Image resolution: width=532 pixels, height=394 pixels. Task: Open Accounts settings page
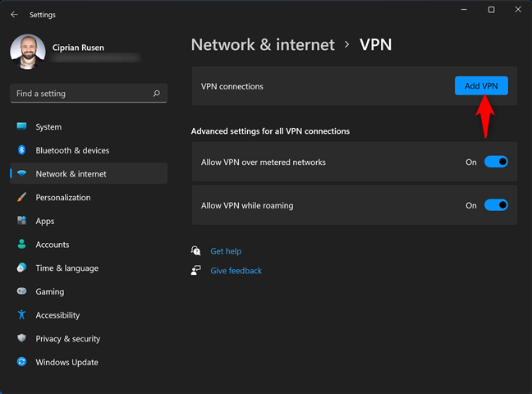point(89,245)
